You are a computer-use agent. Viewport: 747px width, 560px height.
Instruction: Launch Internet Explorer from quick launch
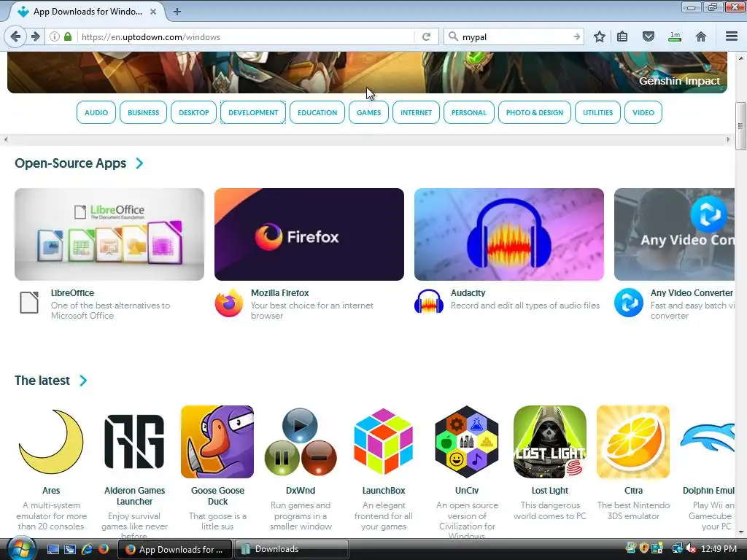coord(87,549)
